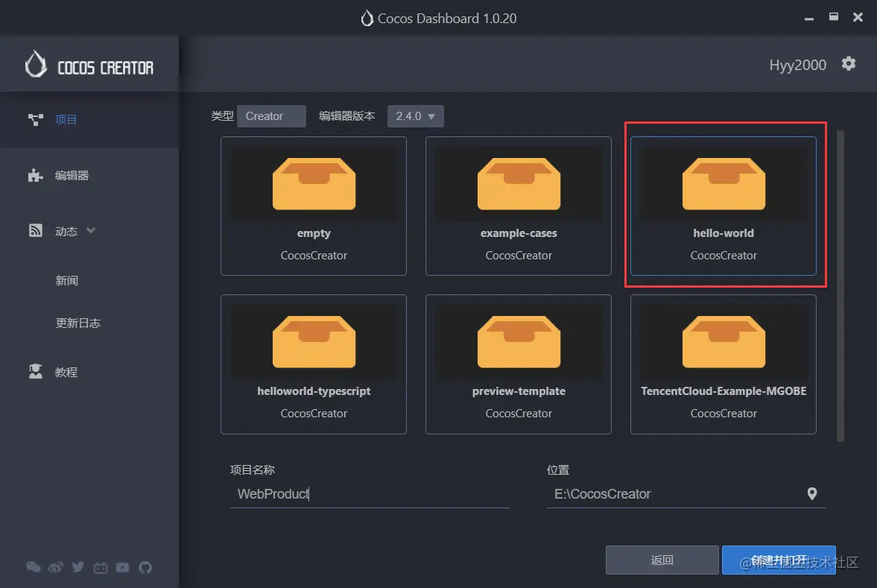Click the 动态 RSS feed icon
This screenshot has width=877, height=588.
tap(35, 230)
